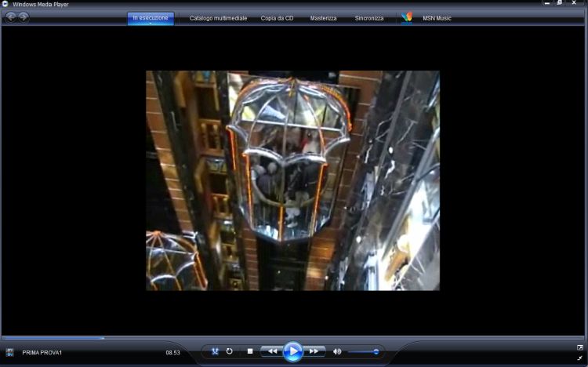
Task: Open the In esecuzione tab
Action: [x=151, y=17]
